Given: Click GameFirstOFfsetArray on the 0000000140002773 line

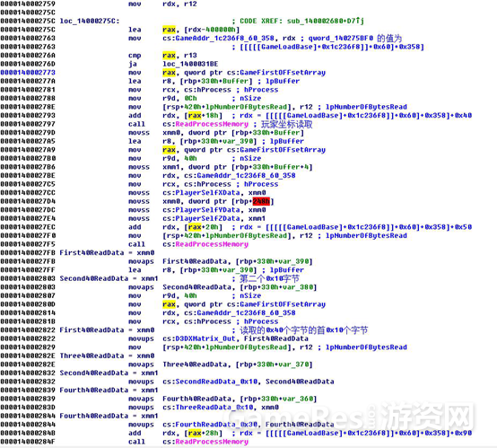Looking at the screenshot, I should click(x=283, y=73).
